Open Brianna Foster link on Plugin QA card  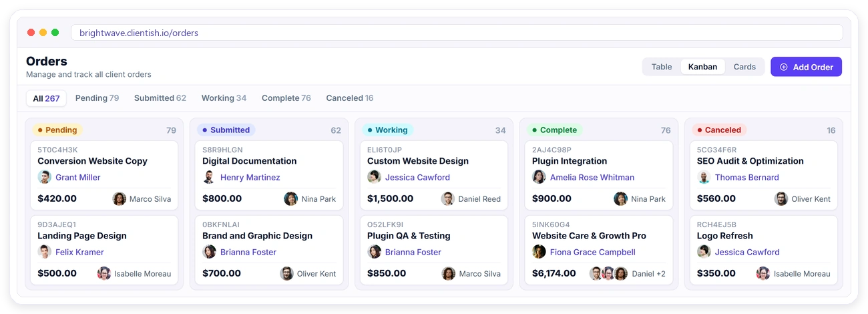tap(413, 252)
